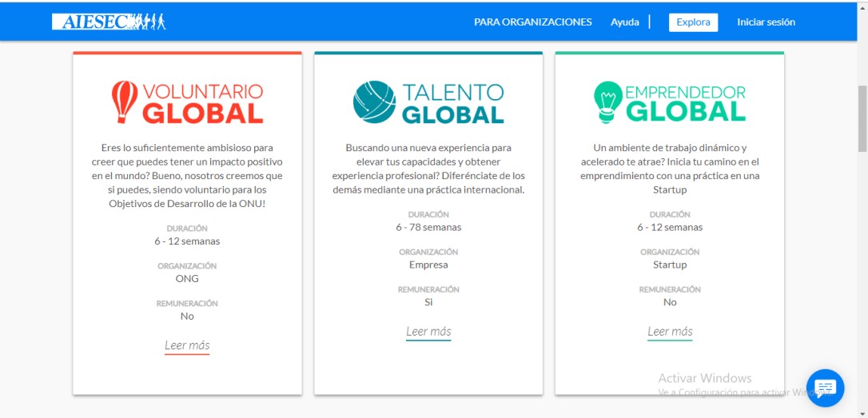This screenshot has height=418, width=868.
Task: Click the page vertical scrollbar thumb
Action: [x=862, y=118]
